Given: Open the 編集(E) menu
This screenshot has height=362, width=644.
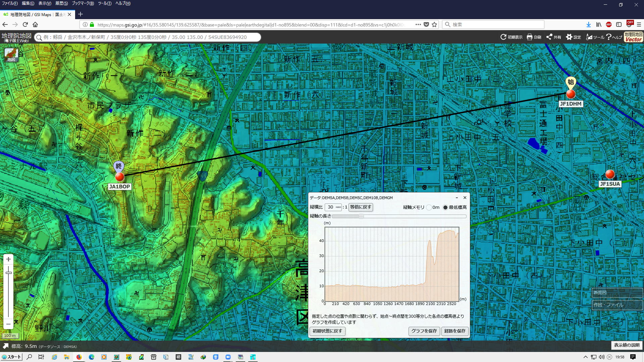Looking at the screenshot, I should [x=28, y=3].
